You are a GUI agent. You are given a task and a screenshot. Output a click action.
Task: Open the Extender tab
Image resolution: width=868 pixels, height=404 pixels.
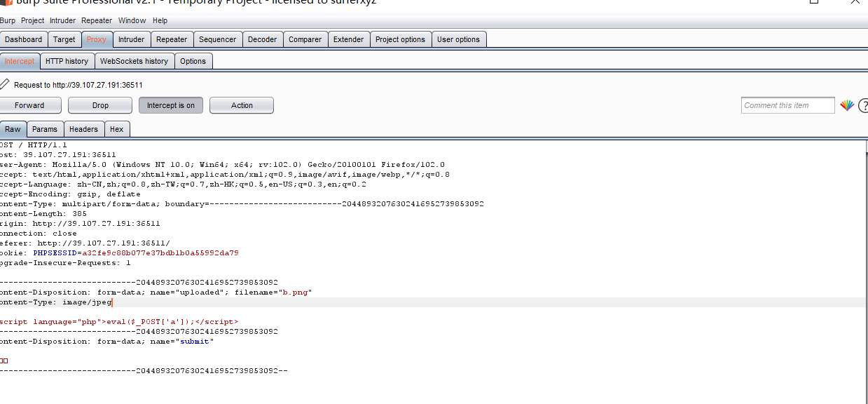348,39
